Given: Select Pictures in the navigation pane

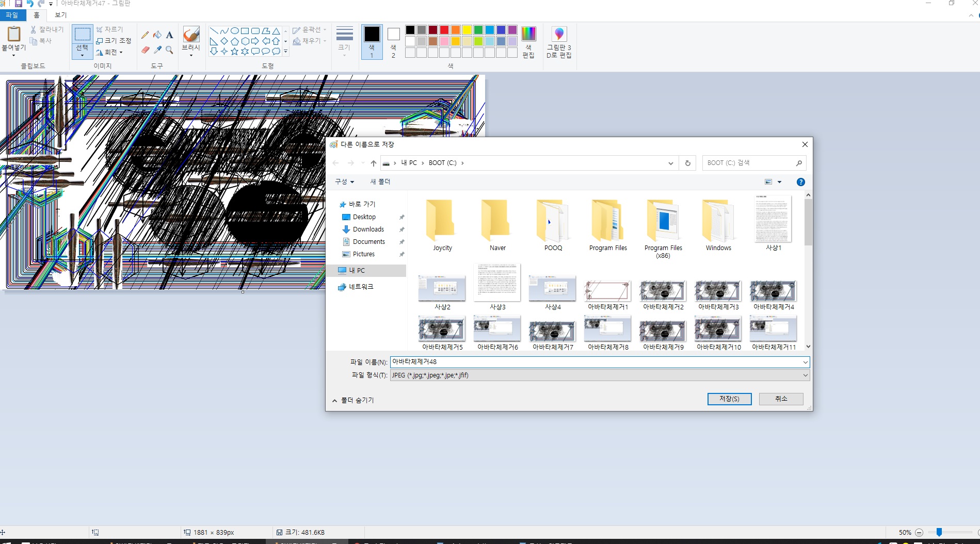Looking at the screenshot, I should tap(364, 254).
